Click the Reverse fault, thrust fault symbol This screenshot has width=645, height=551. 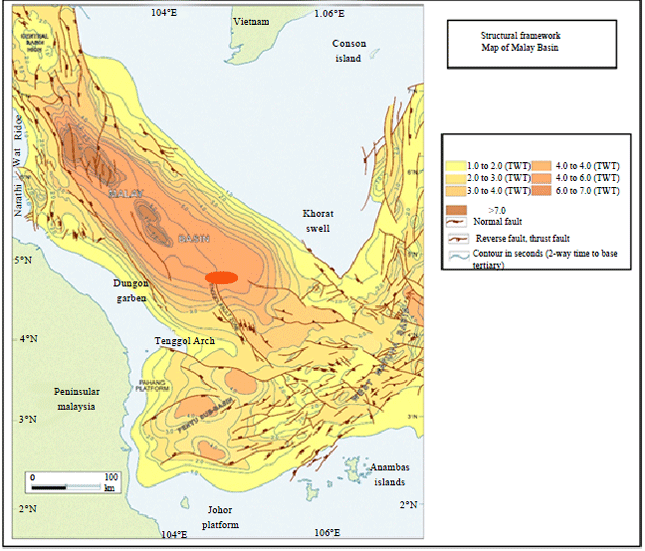point(458,238)
